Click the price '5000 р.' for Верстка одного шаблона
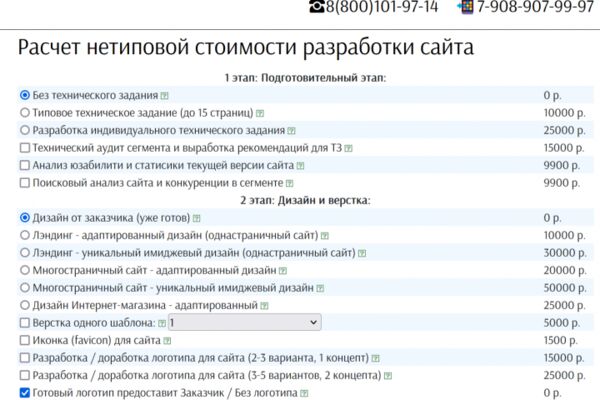This screenshot has width=600, height=400. (x=562, y=323)
